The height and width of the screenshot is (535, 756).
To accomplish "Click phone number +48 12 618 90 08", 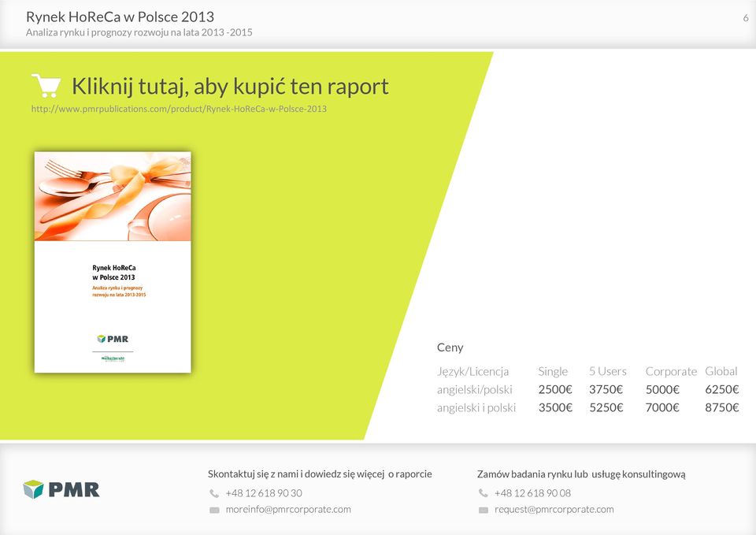I will pos(532,493).
